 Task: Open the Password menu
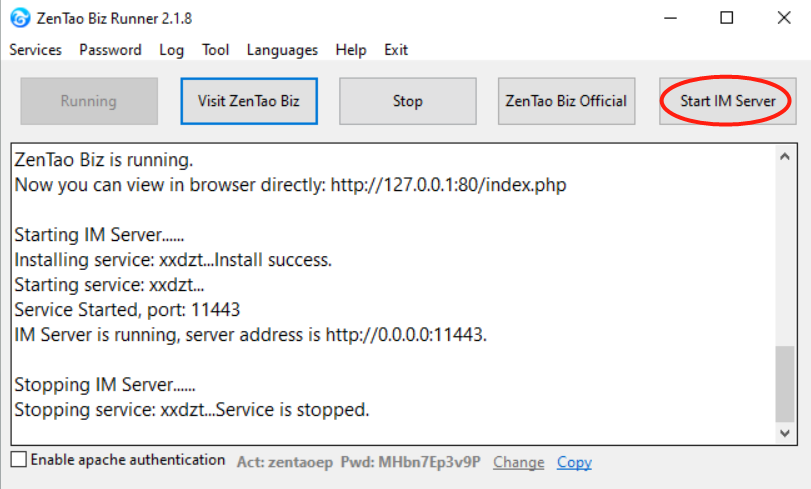(x=110, y=50)
